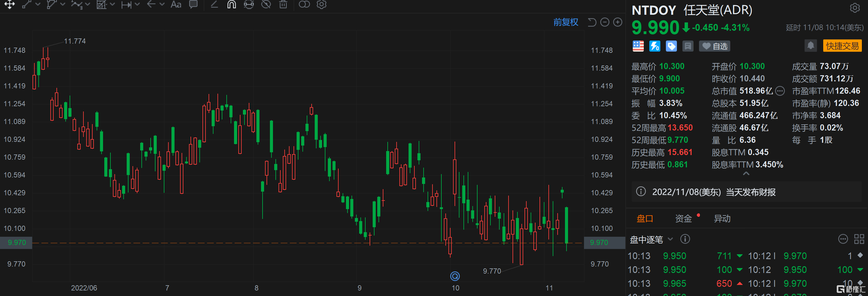
Task: Click the US flag market icon
Action: (638, 46)
